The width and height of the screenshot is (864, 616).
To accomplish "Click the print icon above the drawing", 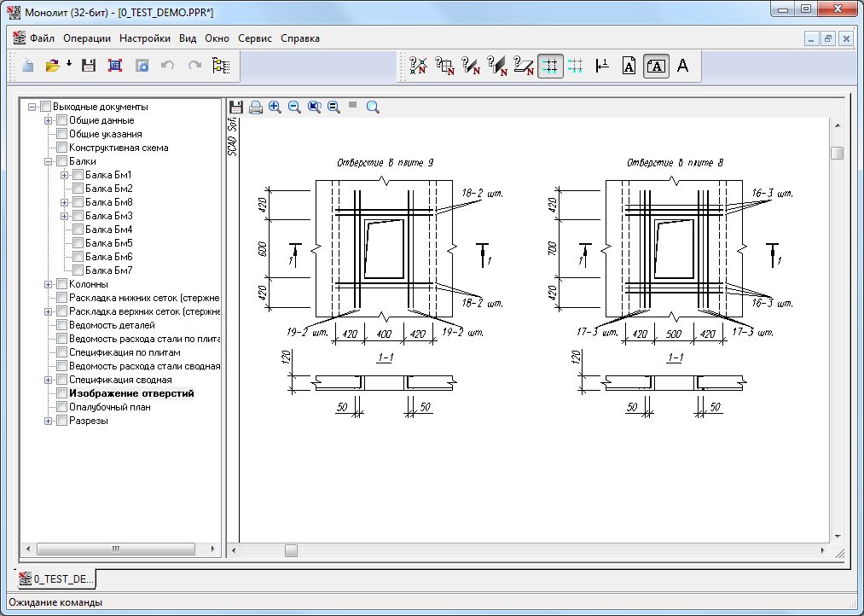I will tap(255, 107).
